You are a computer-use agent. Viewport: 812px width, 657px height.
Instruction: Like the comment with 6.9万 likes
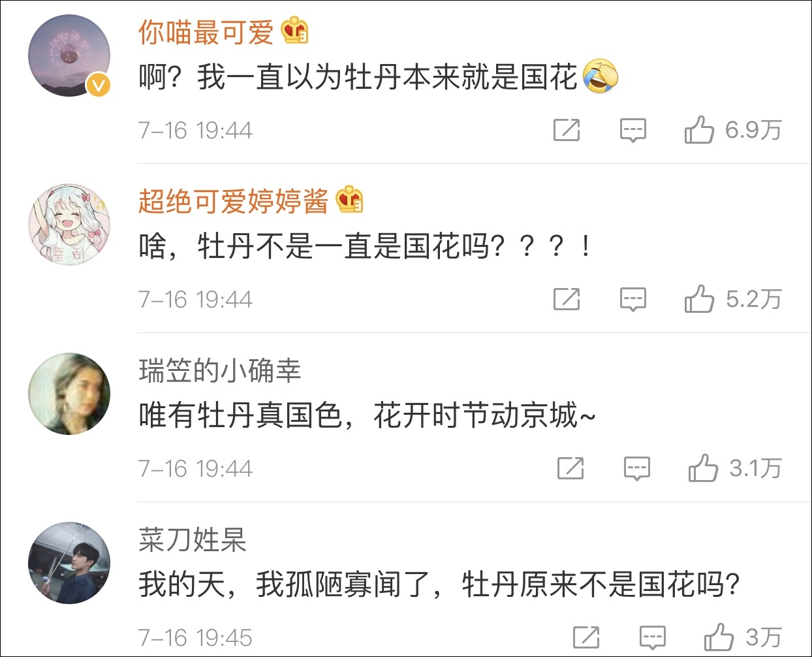click(x=699, y=130)
